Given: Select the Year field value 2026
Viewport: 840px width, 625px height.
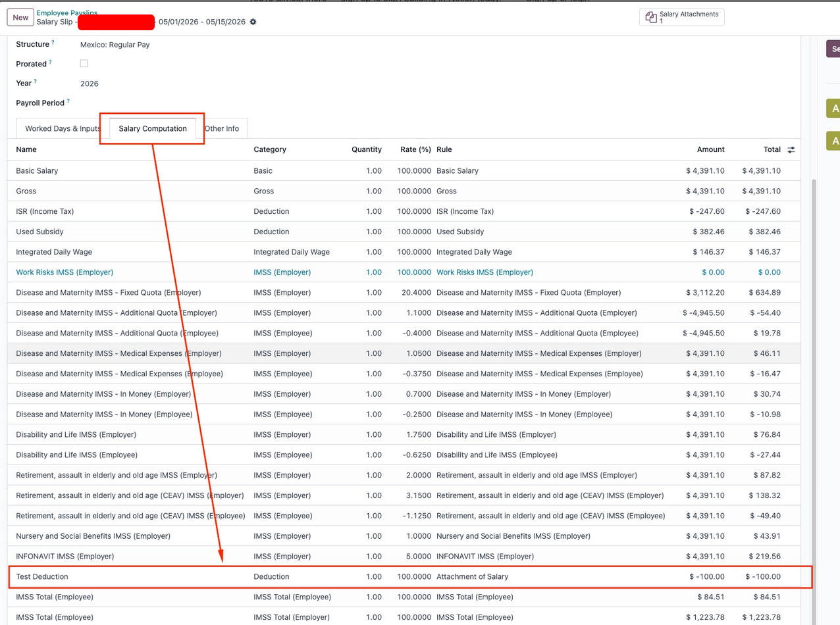Looking at the screenshot, I should pos(90,84).
